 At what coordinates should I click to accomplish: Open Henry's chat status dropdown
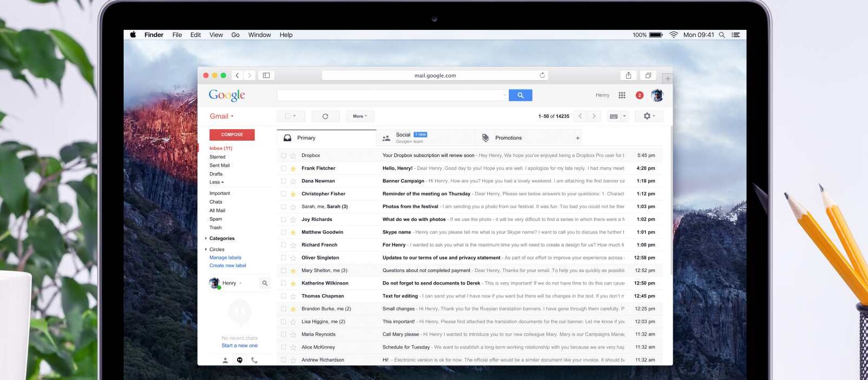240,283
